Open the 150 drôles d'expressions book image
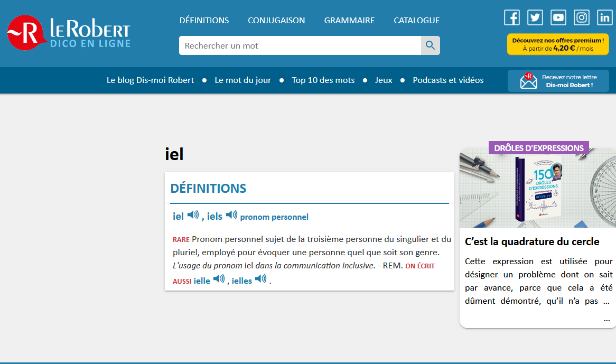The width and height of the screenshot is (616, 364). (538, 189)
